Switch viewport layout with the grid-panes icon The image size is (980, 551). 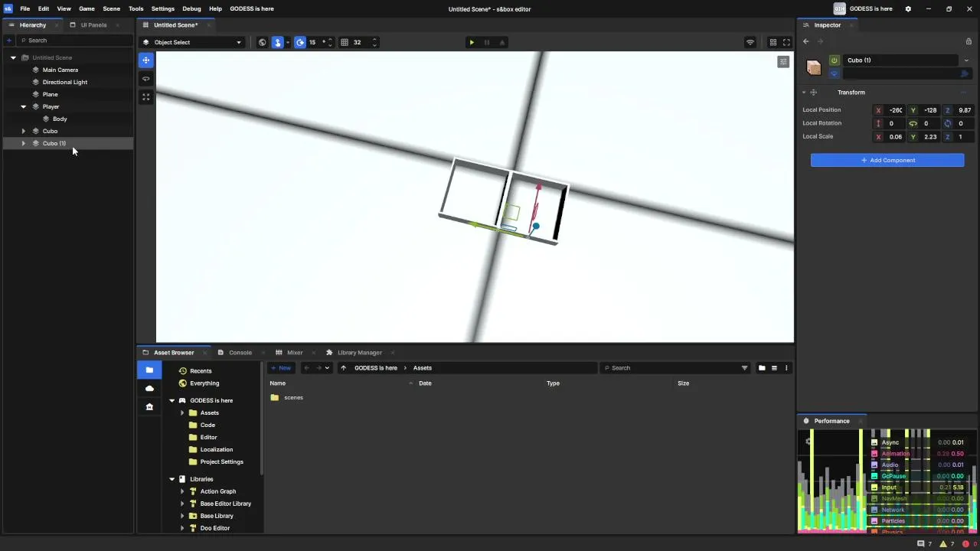pyautogui.click(x=773, y=42)
